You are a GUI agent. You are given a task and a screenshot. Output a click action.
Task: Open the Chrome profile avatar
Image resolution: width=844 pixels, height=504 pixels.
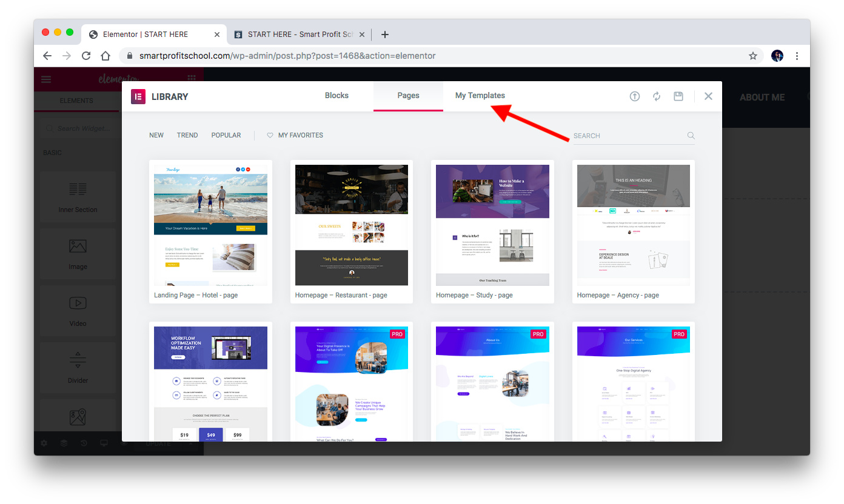click(x=777, y=56)
